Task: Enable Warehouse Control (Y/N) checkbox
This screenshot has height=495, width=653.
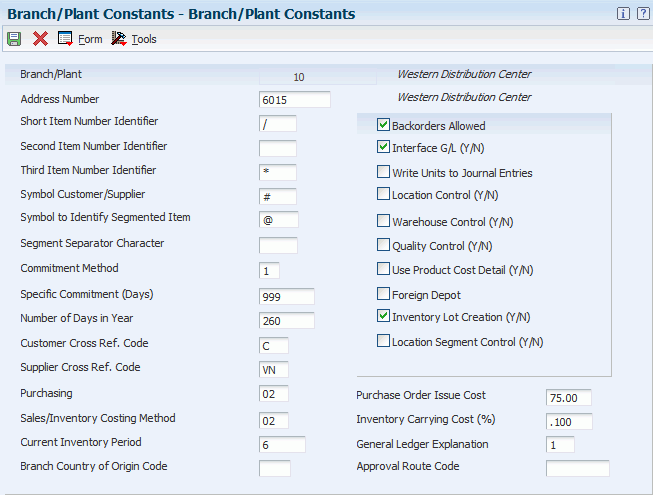Action: tap(383, 221)
